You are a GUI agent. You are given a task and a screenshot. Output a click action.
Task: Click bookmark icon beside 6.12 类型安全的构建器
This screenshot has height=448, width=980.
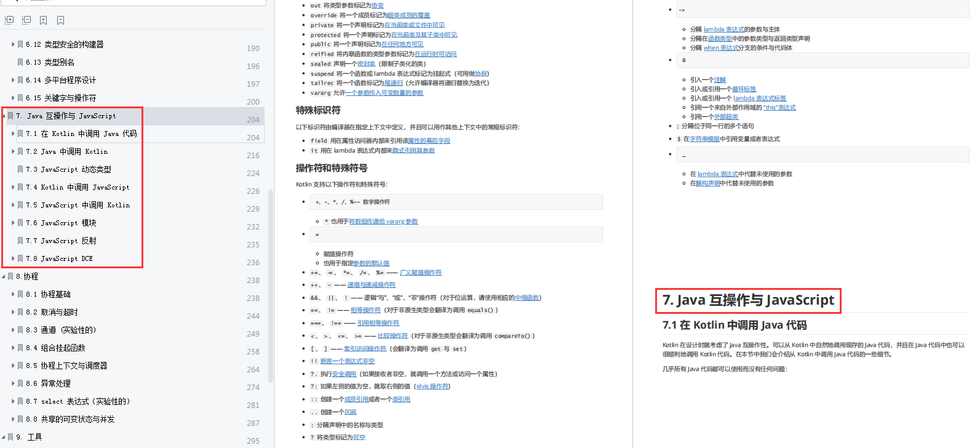point(20,44)
